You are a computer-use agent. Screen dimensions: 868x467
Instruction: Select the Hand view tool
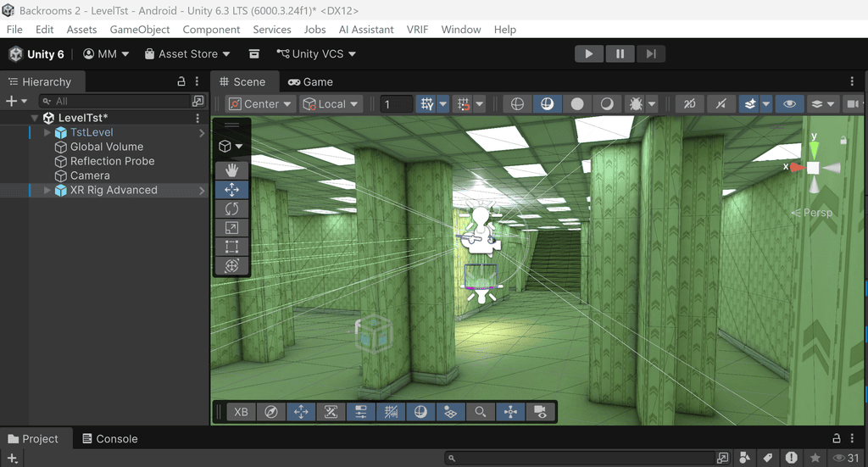[231, 170]
